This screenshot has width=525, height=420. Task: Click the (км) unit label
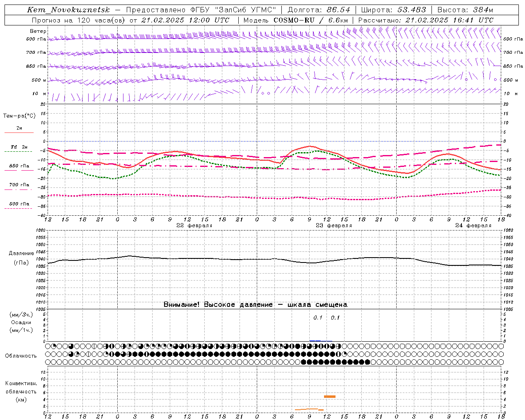(21, 399)
